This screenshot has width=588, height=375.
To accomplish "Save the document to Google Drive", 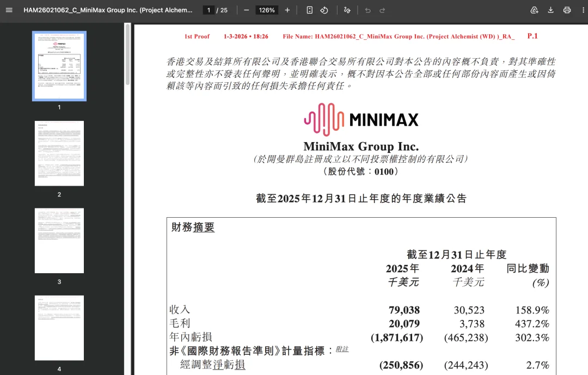I will pyautogui.click(x=534, y=10).
